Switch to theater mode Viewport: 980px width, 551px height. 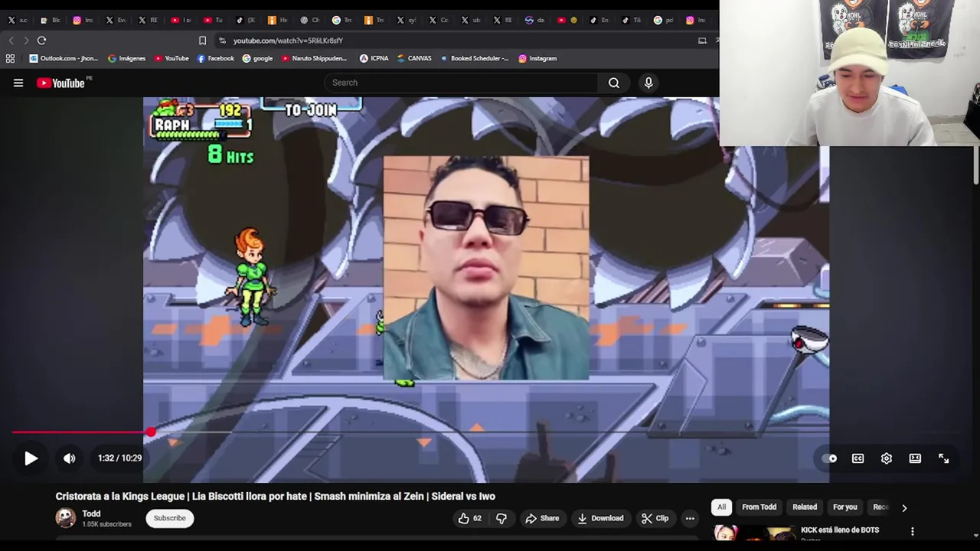tap(915, 458)
